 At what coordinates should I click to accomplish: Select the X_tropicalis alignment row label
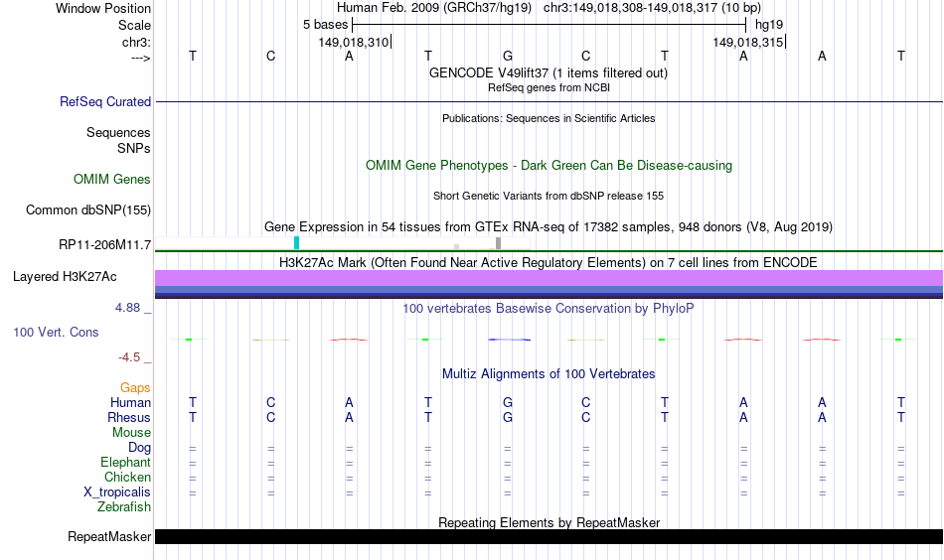[117, 492]
